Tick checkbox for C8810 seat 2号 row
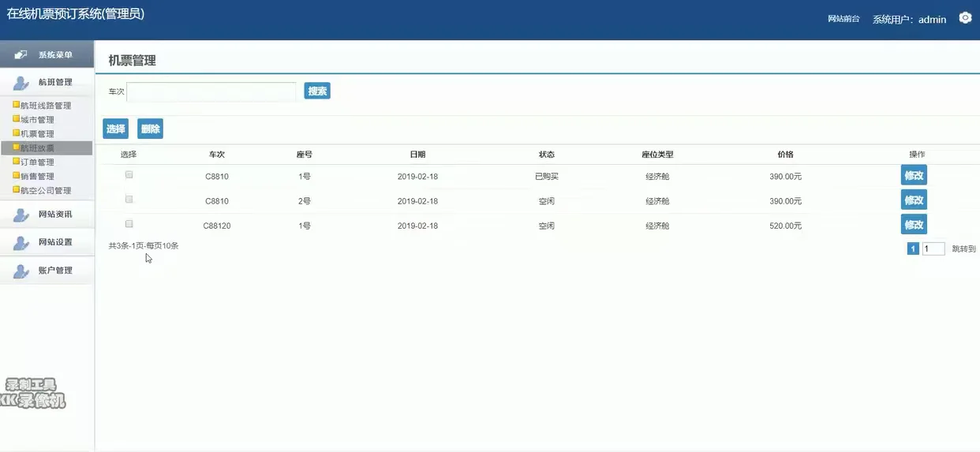This screenshot has height=452, width=980. [129, 200]
